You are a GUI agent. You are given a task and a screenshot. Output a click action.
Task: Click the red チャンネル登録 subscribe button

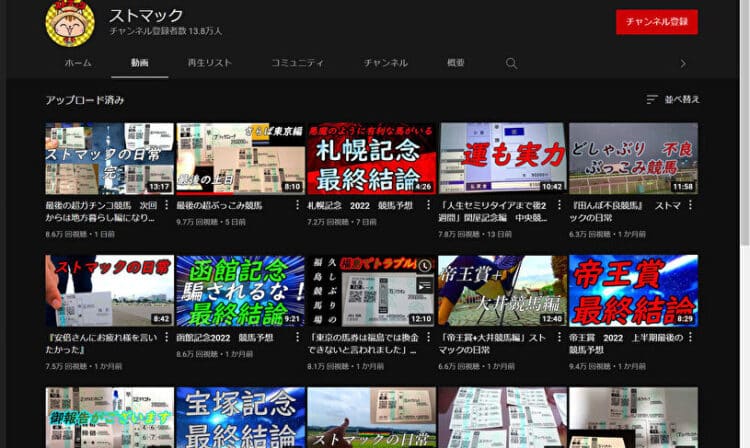point(657,22)
